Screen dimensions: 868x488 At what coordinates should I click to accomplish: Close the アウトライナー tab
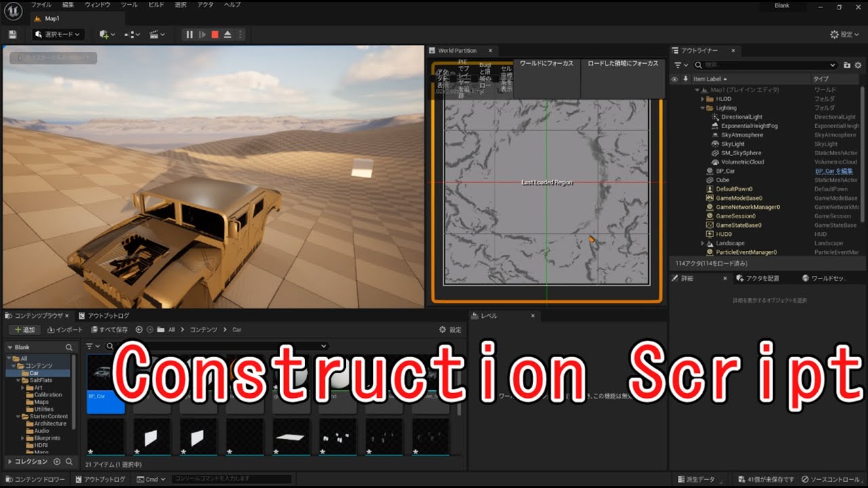coord(733,50)
